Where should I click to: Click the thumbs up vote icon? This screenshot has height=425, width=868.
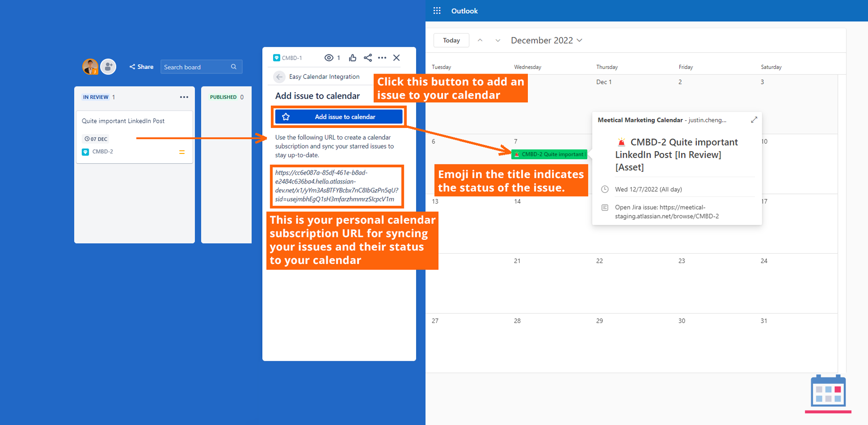(x=352, y=58)
